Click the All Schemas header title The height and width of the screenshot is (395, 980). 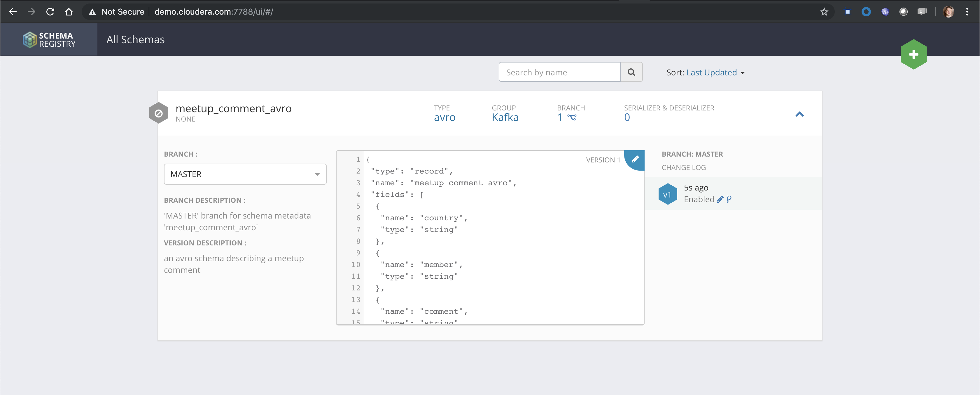point(135,40)
